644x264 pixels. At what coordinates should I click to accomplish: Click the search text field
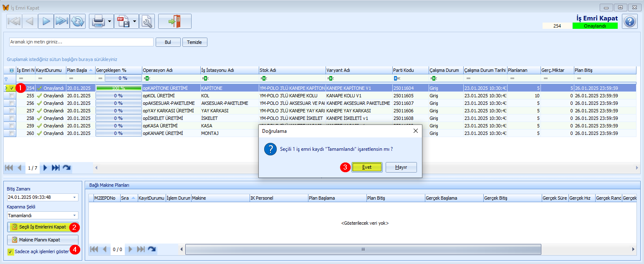coord(81,42)
